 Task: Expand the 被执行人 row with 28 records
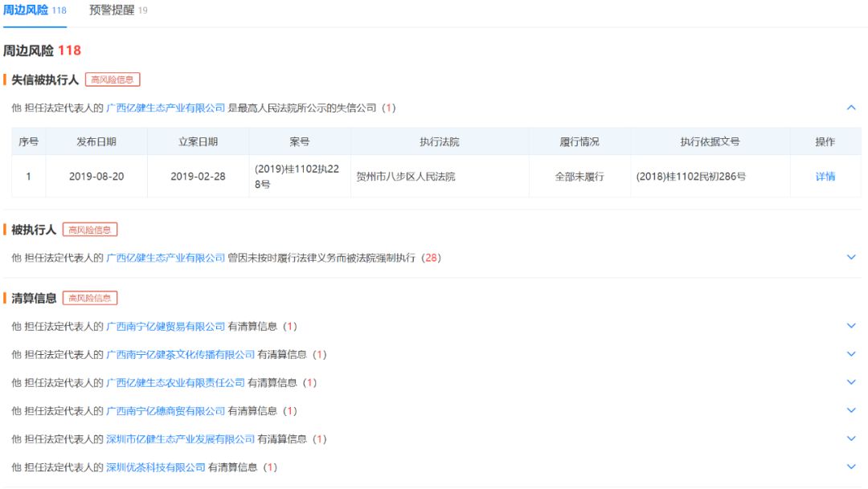851,258
